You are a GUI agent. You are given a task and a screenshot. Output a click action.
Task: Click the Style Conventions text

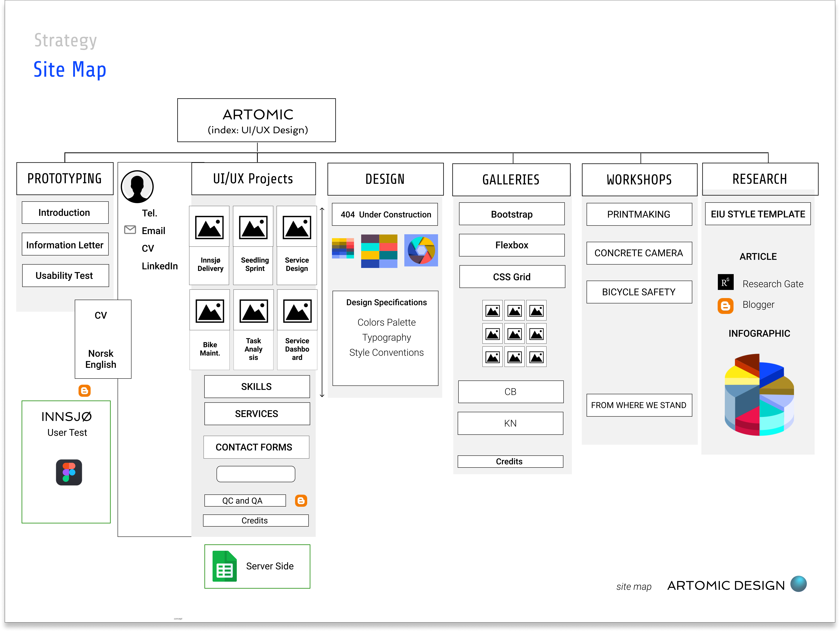coord(386,353)
